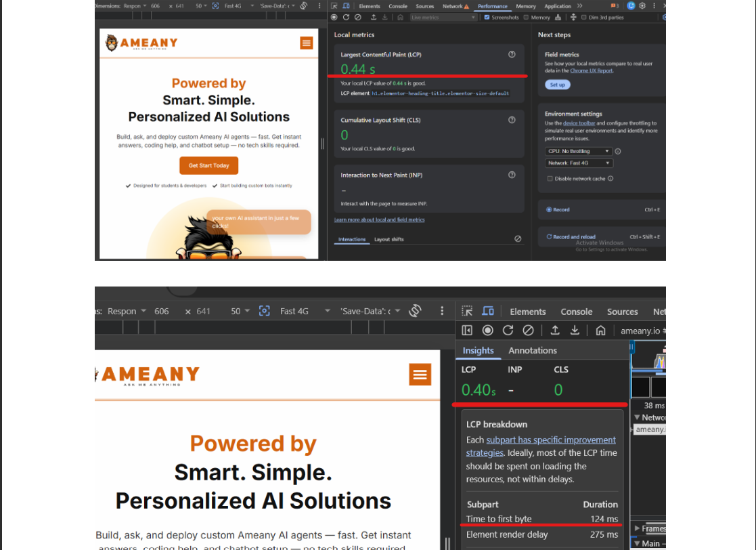Switch to the Annotations tab
Screen dimensions: 756x550
click(532, 351)
